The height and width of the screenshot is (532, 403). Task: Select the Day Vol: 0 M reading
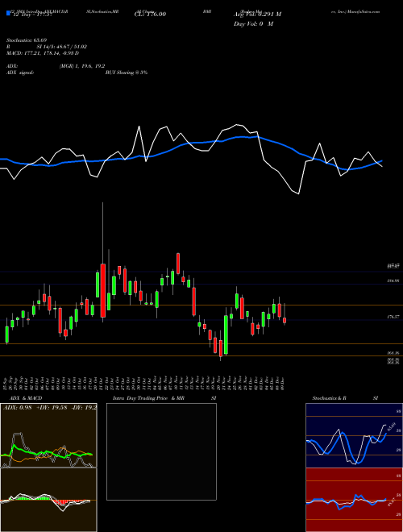(x=253, y=24)
